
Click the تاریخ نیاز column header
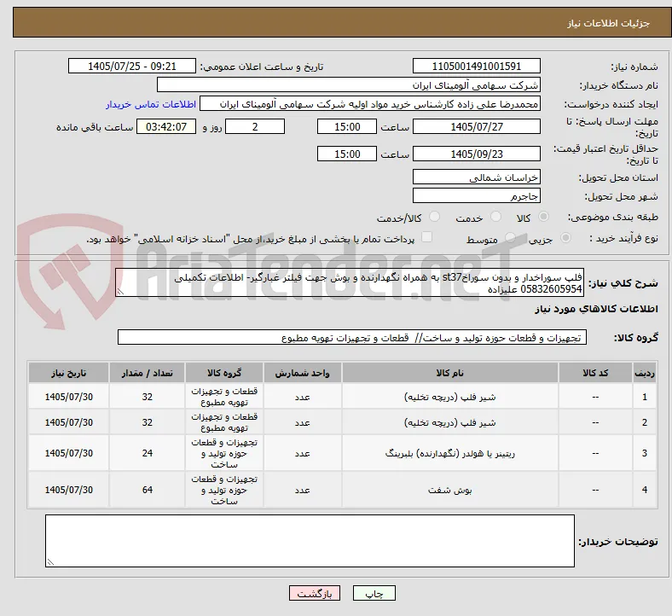click(68, 373)
